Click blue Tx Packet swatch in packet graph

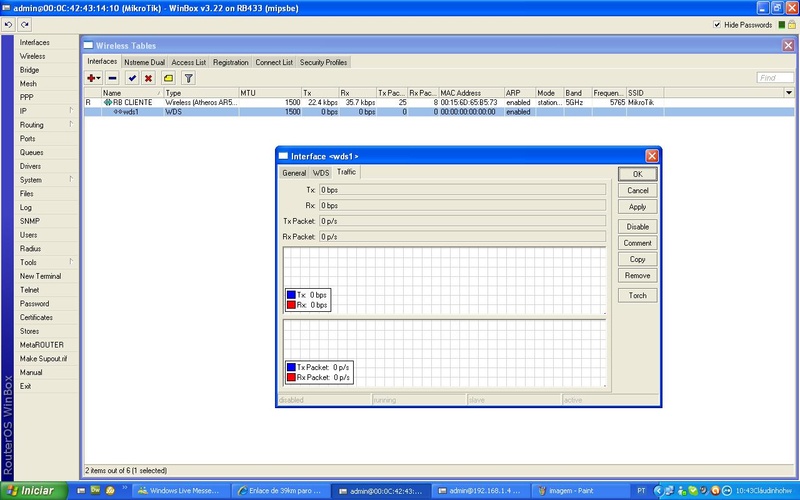point(291,367)
